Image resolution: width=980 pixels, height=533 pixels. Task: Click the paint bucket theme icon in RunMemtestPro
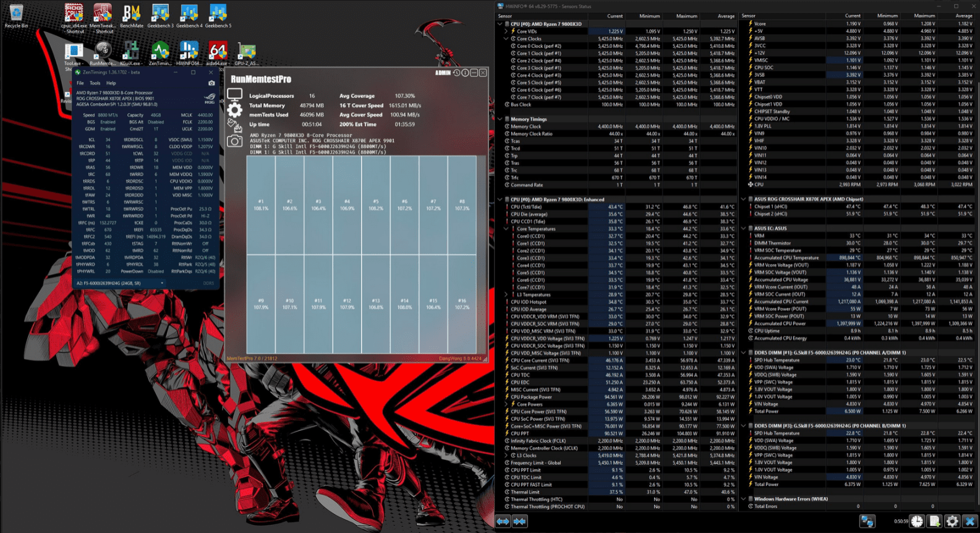pyautogui.click(x=234, y=126)
